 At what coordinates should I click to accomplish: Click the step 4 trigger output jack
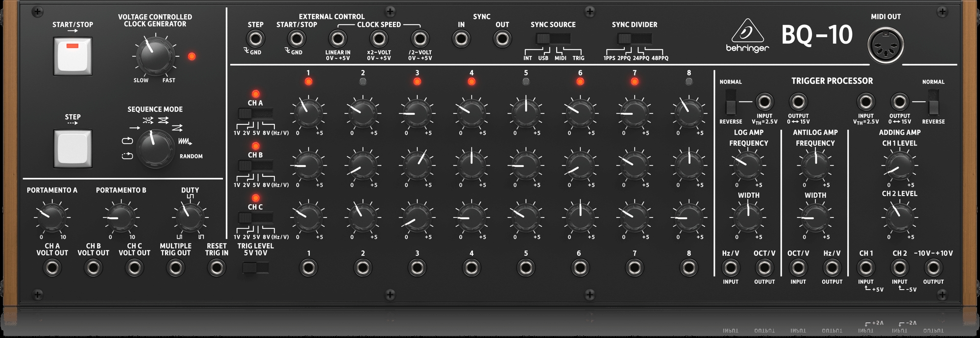click(471, 268)
